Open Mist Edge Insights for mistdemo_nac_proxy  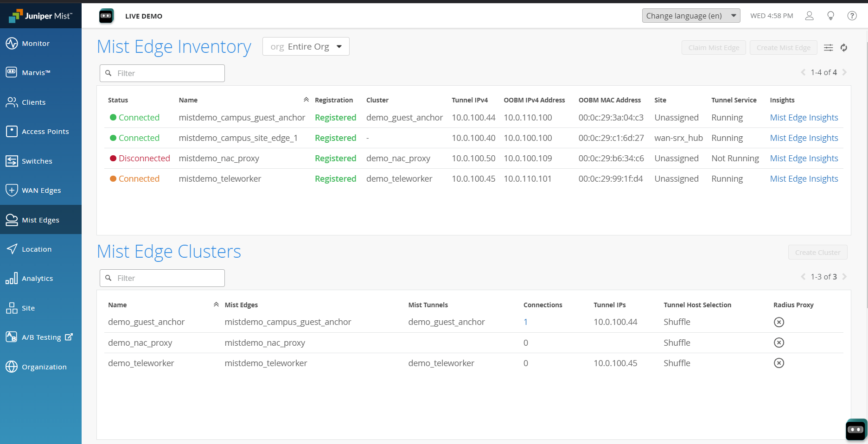tap(804, 159)
